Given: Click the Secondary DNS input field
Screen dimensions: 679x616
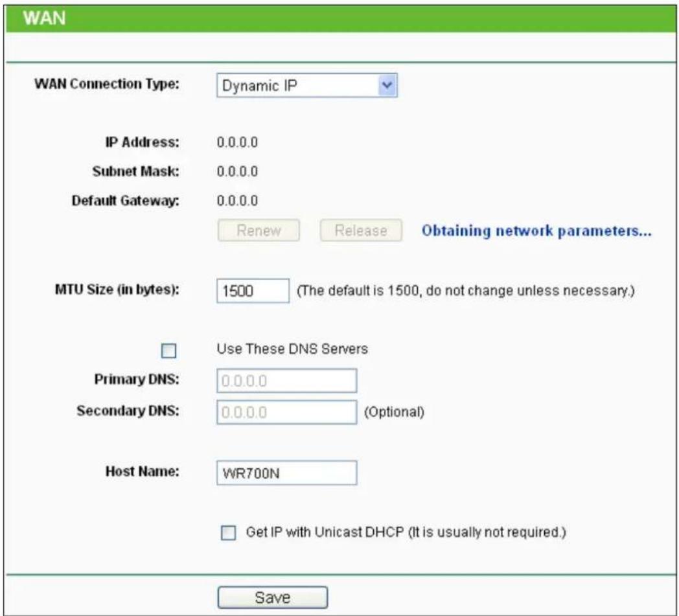Looking at the screenshot, I should [286, 412].
